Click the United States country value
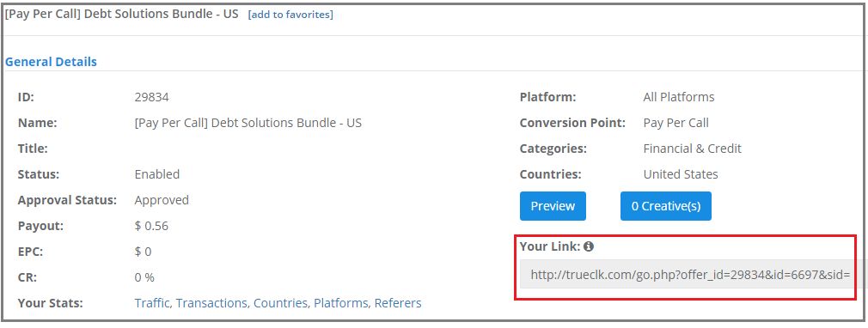Viewport: 868px width, 328px height. [681, 174]
